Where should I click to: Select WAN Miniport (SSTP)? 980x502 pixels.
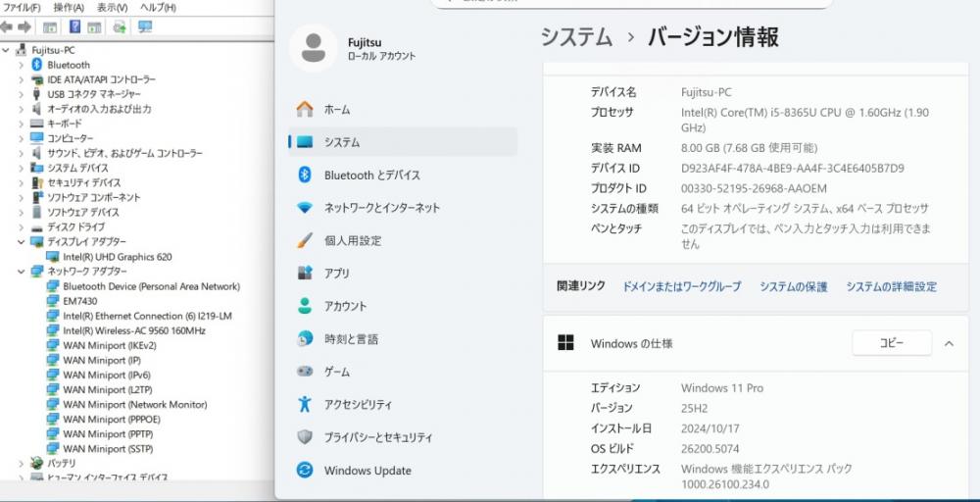click(x=108, y=449)
